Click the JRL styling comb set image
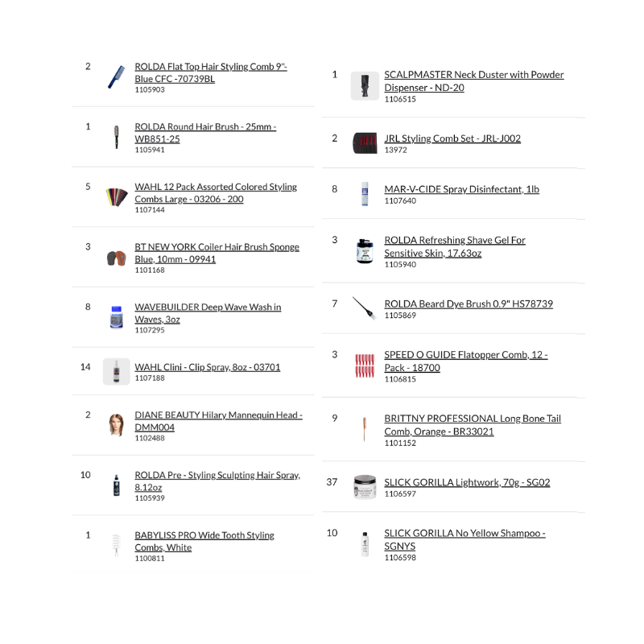The width and height of the screenshot is (644, 644). [x=365, y=143]
